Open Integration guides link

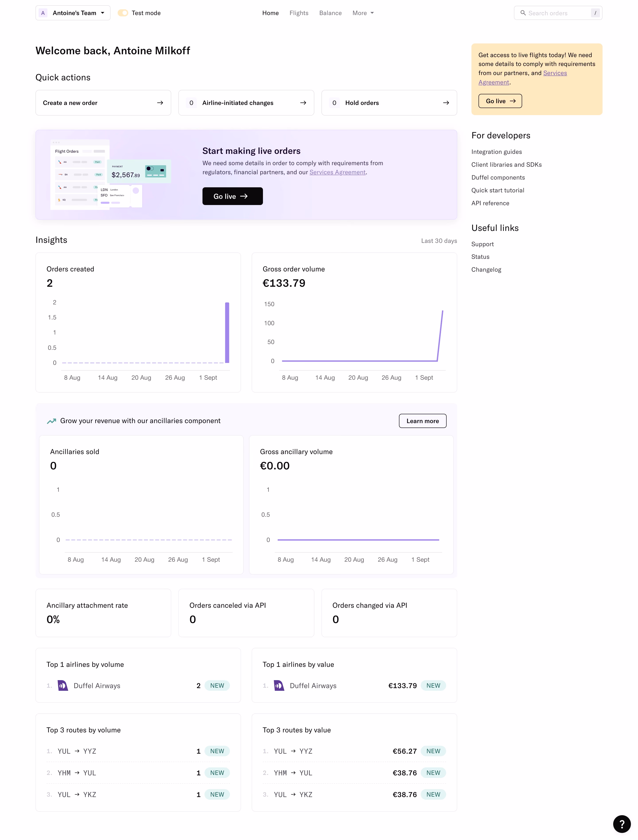(x=496, y=152)
